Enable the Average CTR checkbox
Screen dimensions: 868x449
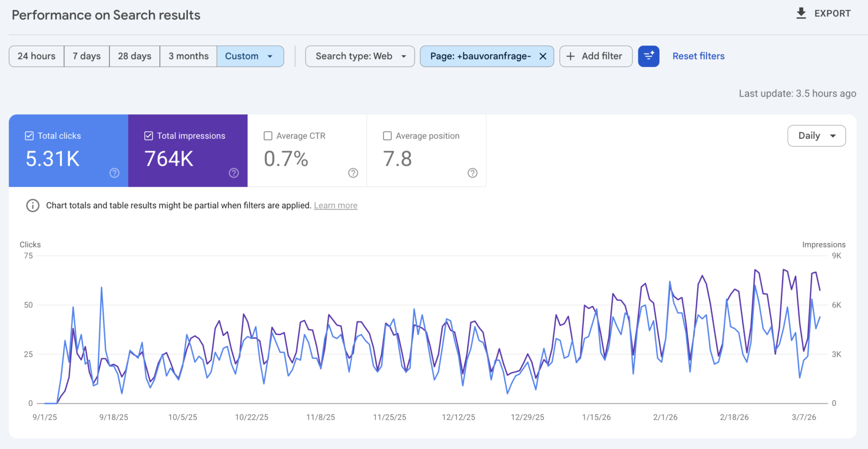(268, 135)
